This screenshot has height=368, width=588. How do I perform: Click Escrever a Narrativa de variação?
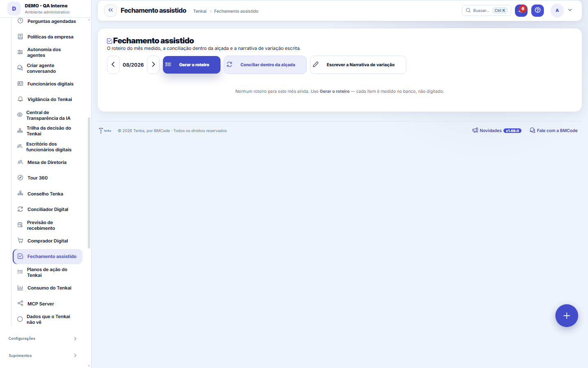358,65
